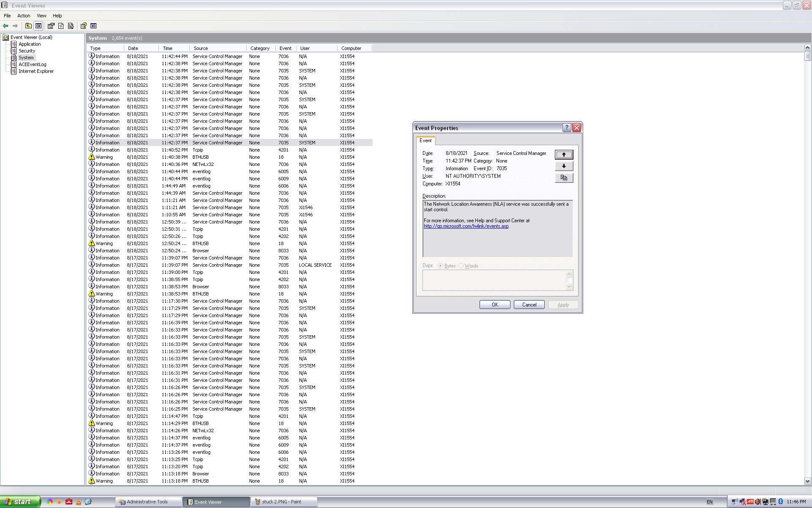812x508 pixels.
Task: Toggle the Show/Hide Console Tree icon
Action: click(x=38, y=26)
